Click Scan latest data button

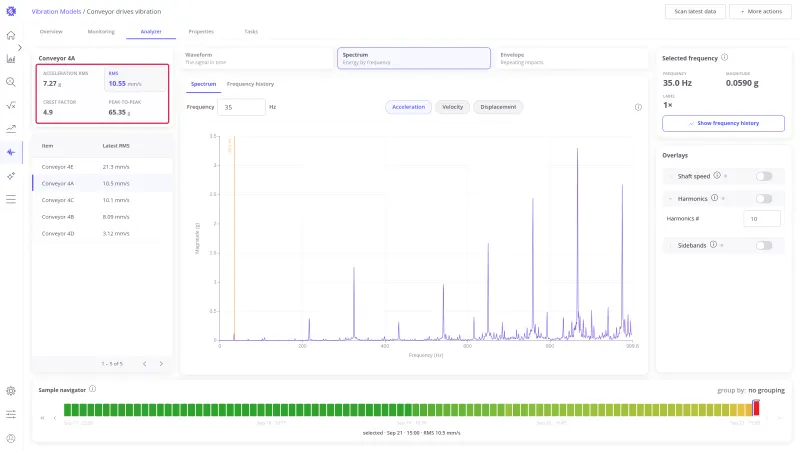pyautogui.click(x=695, y=11)
